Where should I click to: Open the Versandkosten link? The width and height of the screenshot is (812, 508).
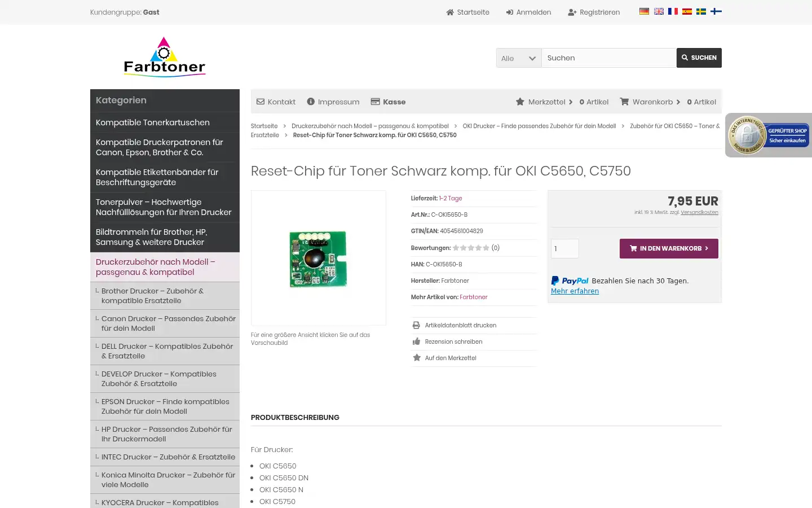699,212
